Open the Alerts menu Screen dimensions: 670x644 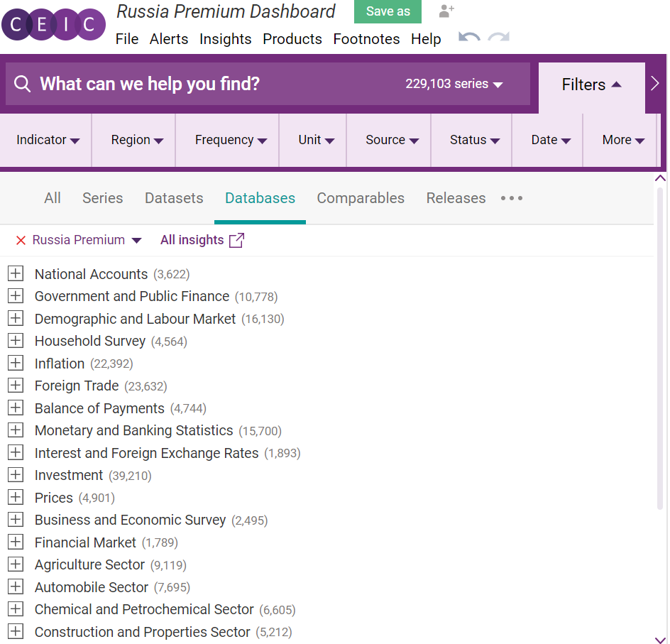(169, 39)
